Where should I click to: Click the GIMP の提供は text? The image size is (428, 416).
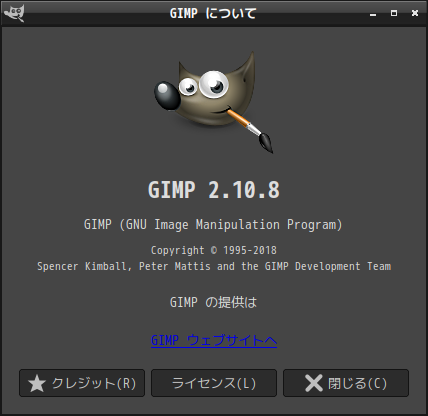213,303
